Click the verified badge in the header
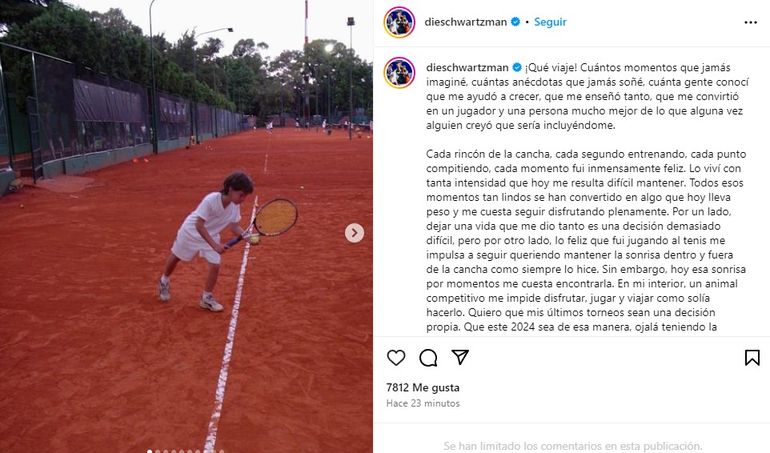Screen dimensions: 770x453 (516, 22)
